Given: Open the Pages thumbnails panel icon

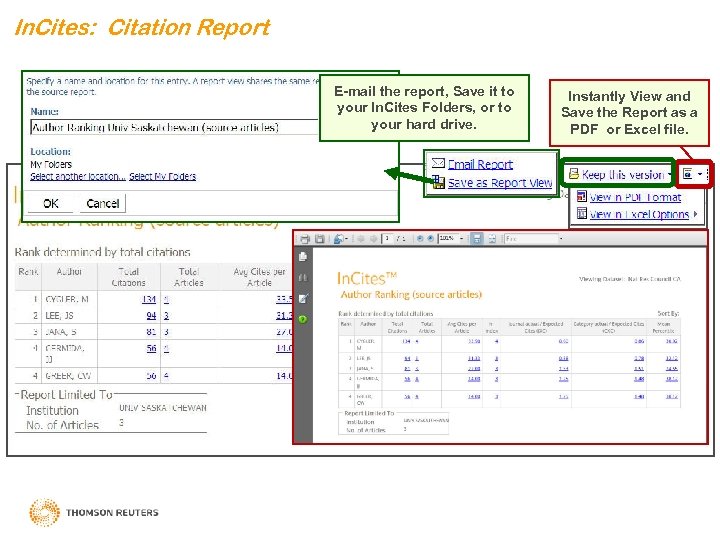Looking at the screenshot, I should coord(303,257).
